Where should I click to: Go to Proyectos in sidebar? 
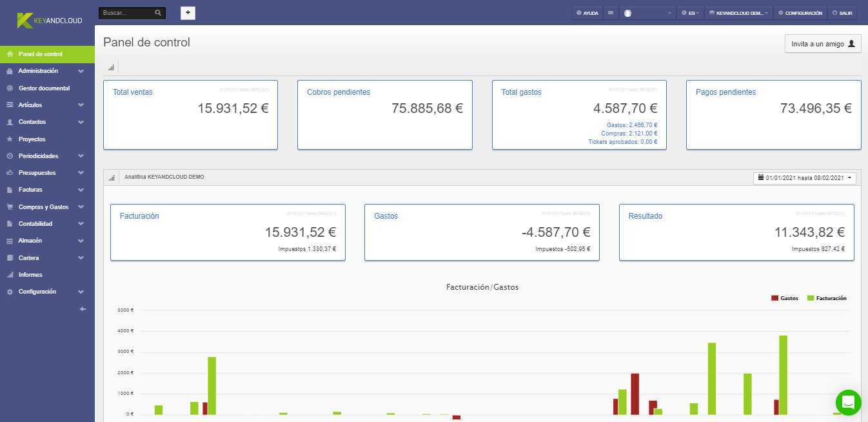point(32,139)
